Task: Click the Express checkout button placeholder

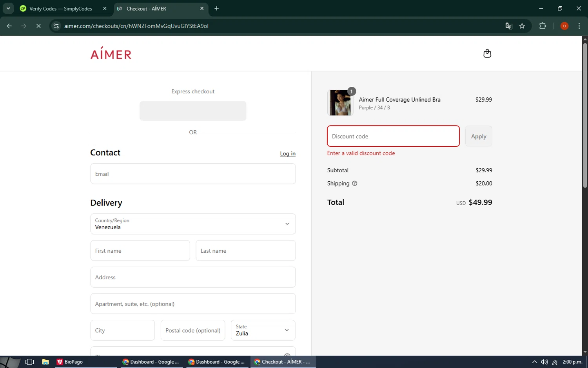Action: pyautogui.click(x=193, y=111)
